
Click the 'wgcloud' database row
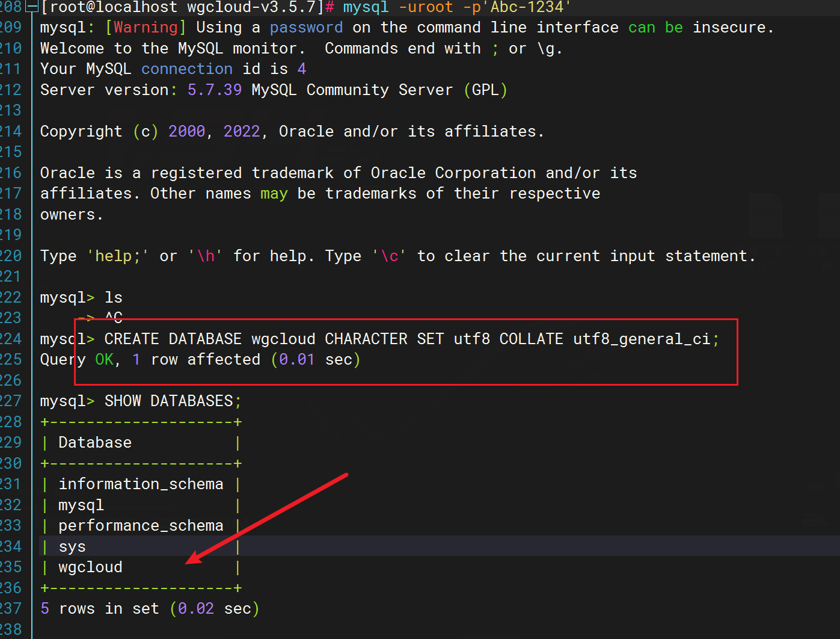[x=141, y=567]
